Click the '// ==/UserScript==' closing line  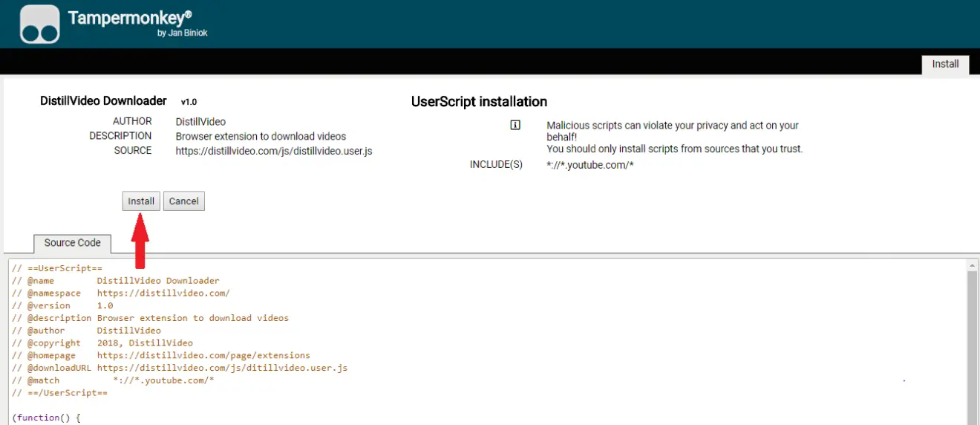point(59,393)
